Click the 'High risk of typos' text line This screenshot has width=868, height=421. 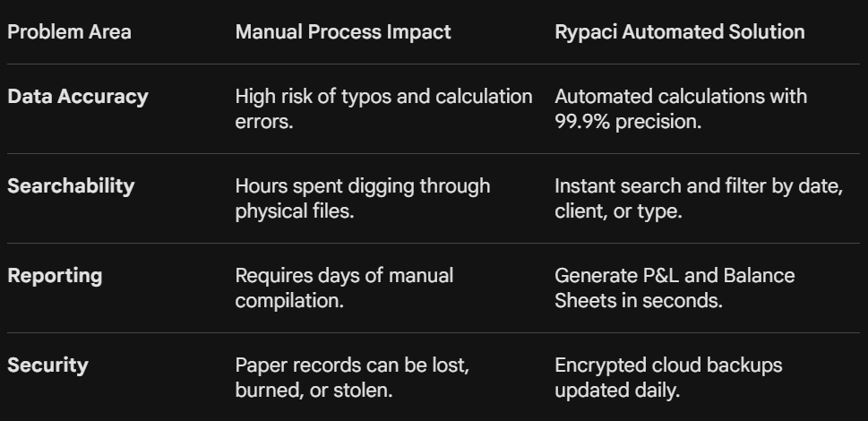coord(383,97)
